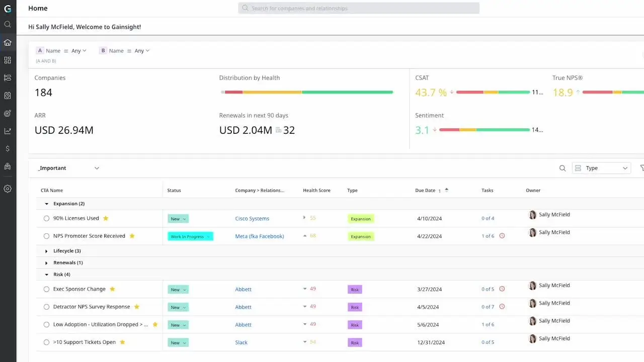644x362 pixels.
Task: Check the circle for Exec Sponsor Change
Action: [x=46, y=290]
